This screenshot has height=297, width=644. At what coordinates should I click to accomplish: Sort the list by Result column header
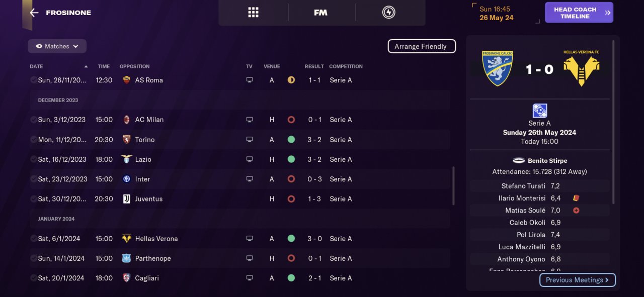pyautogui.click(x=314, y=66)
